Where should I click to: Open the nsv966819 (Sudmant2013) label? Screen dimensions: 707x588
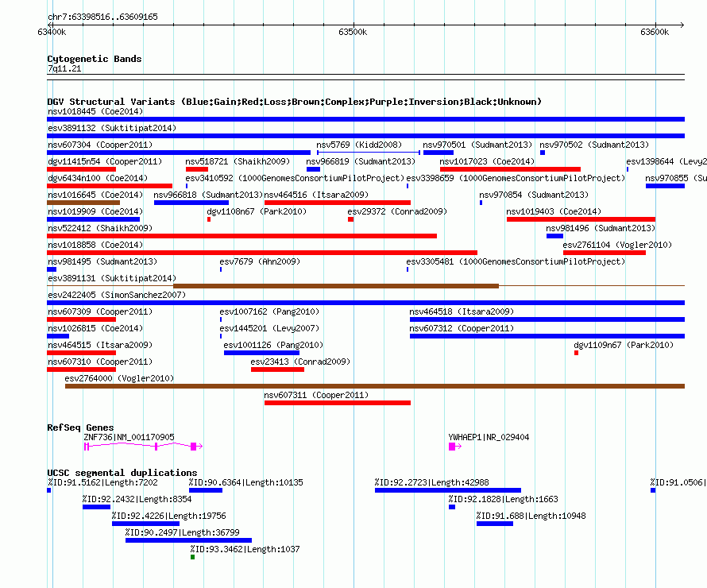[x=361, y=161]
